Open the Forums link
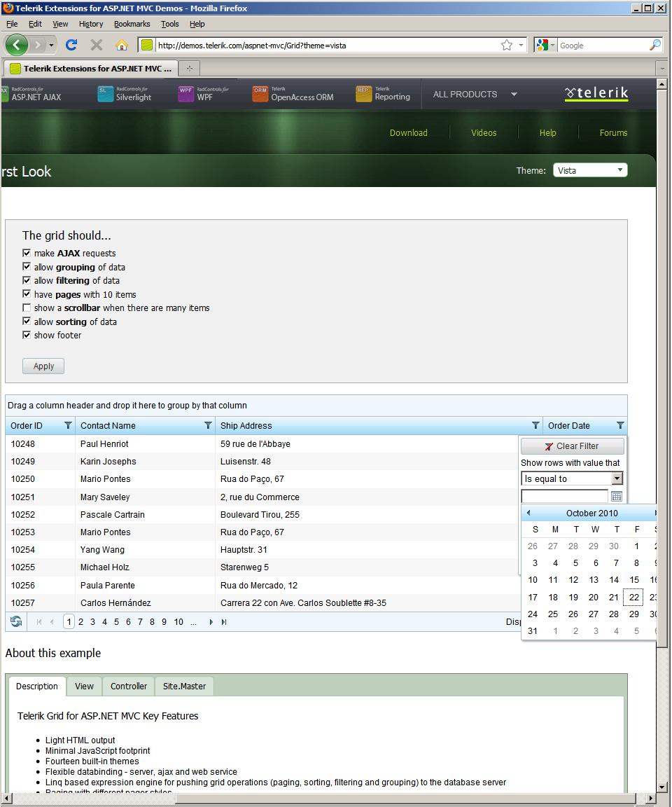Viewport: 672px width, 807px height. [x=613, y=133]
